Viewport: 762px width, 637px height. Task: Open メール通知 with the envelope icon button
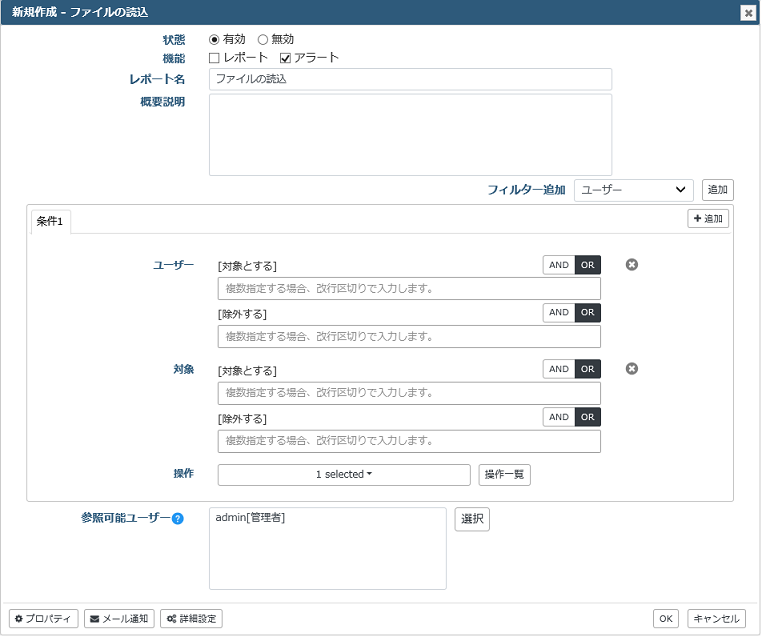(119, 619)
